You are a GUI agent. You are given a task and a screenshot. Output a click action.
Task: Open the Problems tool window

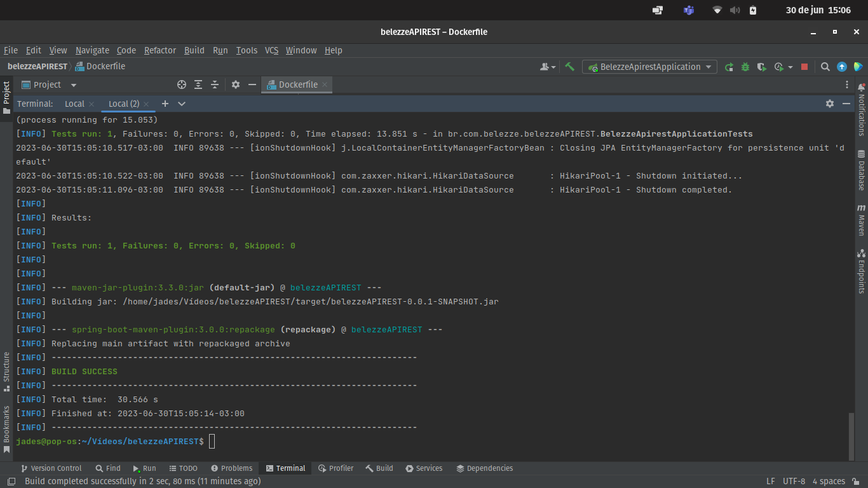231,468
